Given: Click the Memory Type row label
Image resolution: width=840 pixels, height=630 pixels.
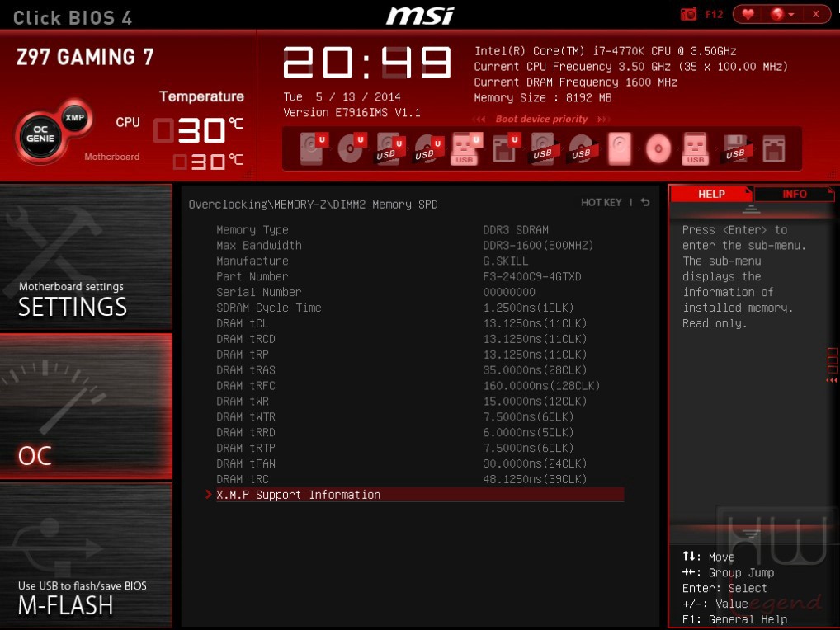Looking at the screenshot, I should click(252, 229).
